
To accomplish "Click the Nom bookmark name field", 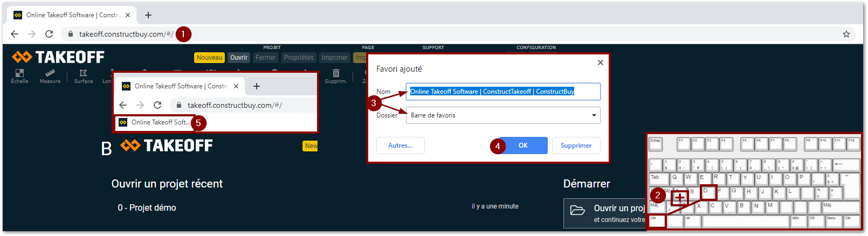I will [503, 92].
